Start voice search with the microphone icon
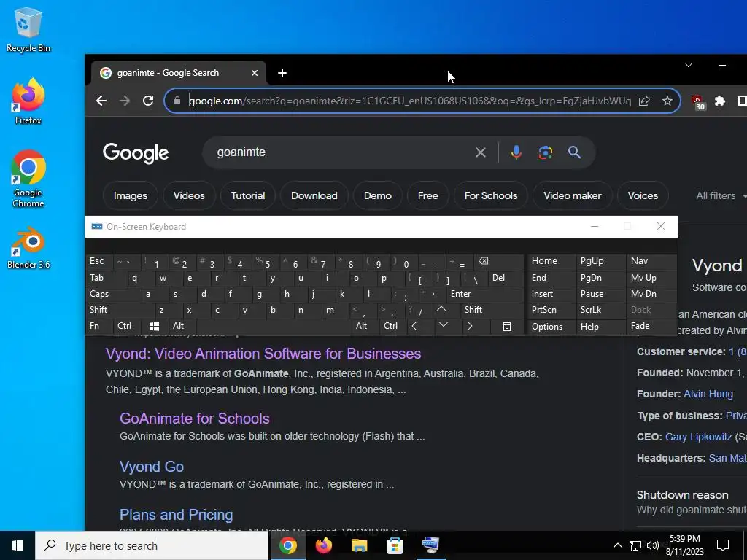 click(516, 152)
